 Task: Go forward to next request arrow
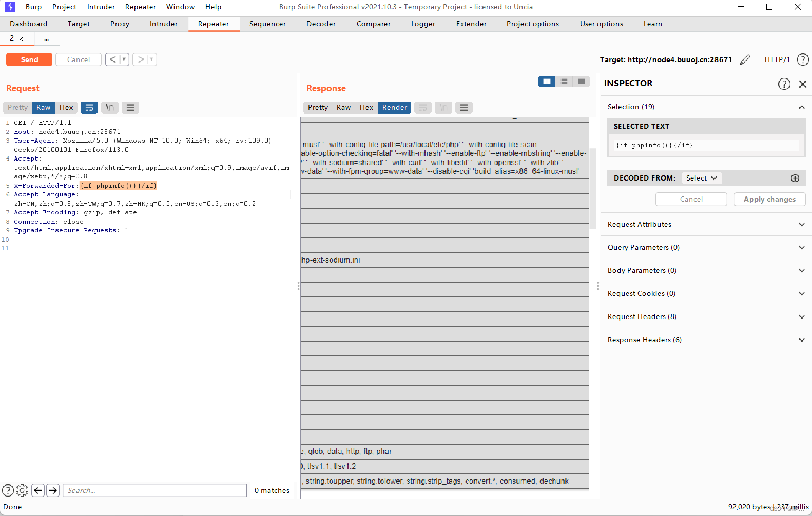(x=141, y=59)
